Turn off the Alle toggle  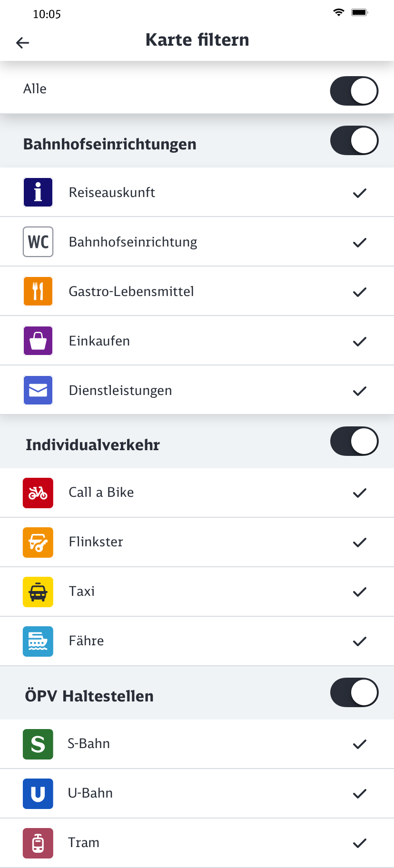click(x=354, y=91)
